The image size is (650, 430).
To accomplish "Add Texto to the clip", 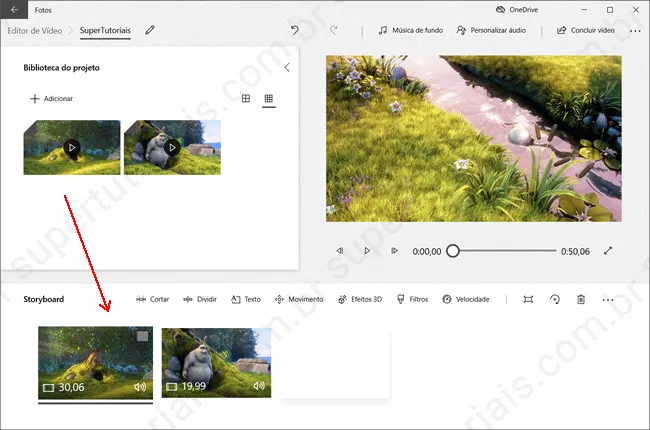I will click(x=246, y=299).
